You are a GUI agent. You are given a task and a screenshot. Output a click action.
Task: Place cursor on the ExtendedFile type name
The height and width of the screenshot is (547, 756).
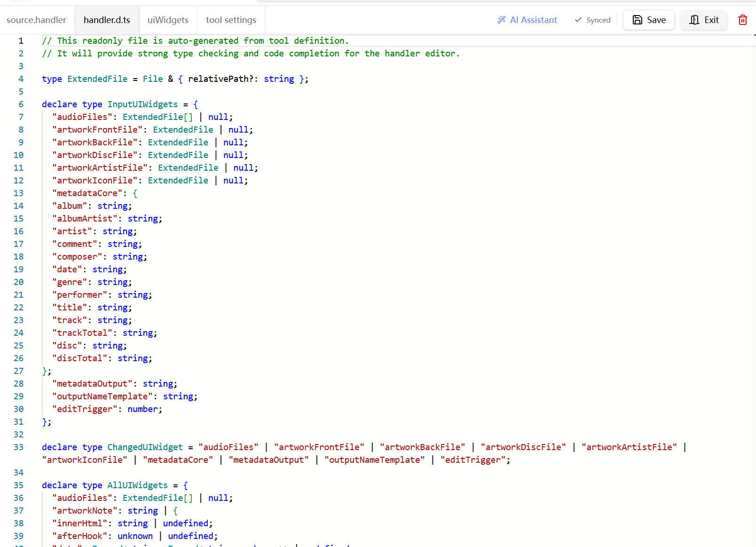(97, 79)
